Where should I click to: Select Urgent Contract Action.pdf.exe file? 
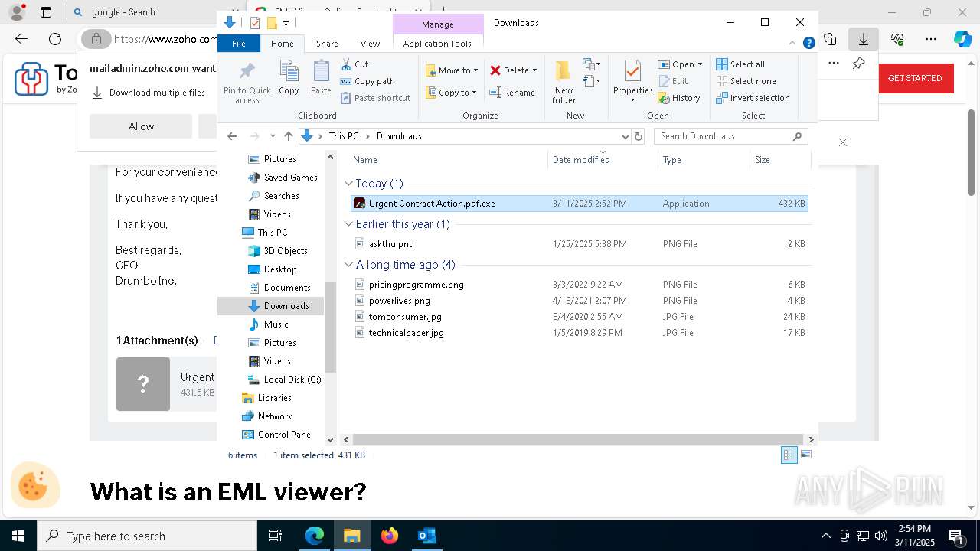pos(579,204)
